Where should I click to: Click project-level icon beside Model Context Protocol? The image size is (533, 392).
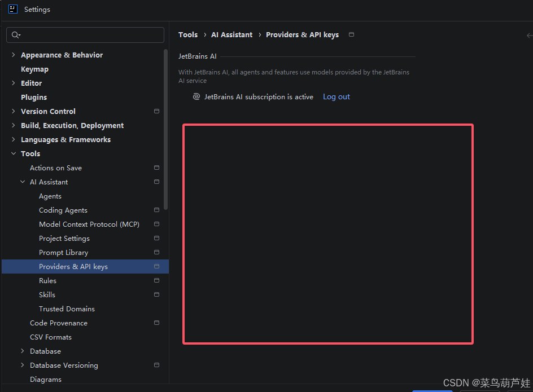157,224
